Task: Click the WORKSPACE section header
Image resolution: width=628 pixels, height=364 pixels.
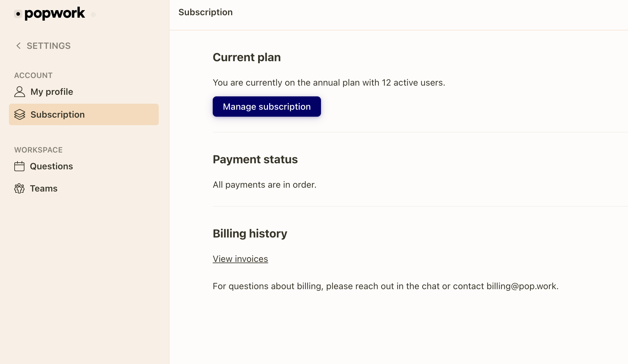Action: click(x=38, y=150)
